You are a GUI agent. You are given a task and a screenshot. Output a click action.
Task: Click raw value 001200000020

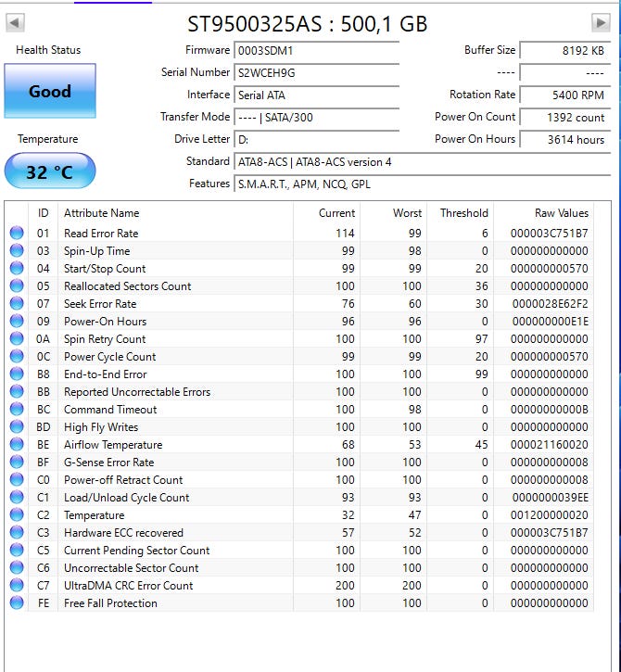click(x=550, y=515)
